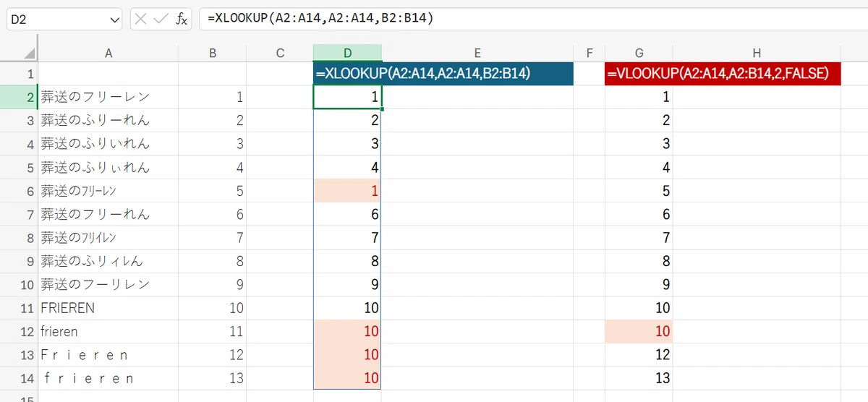Open the Insert Function fx icon
The width and height of the screenshot is (868, 402).
tap(182, 19)
